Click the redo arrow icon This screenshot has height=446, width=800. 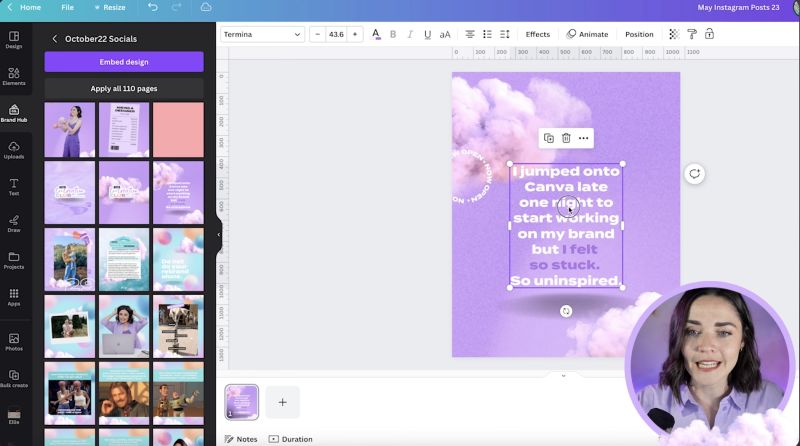[x=177, y=7]
